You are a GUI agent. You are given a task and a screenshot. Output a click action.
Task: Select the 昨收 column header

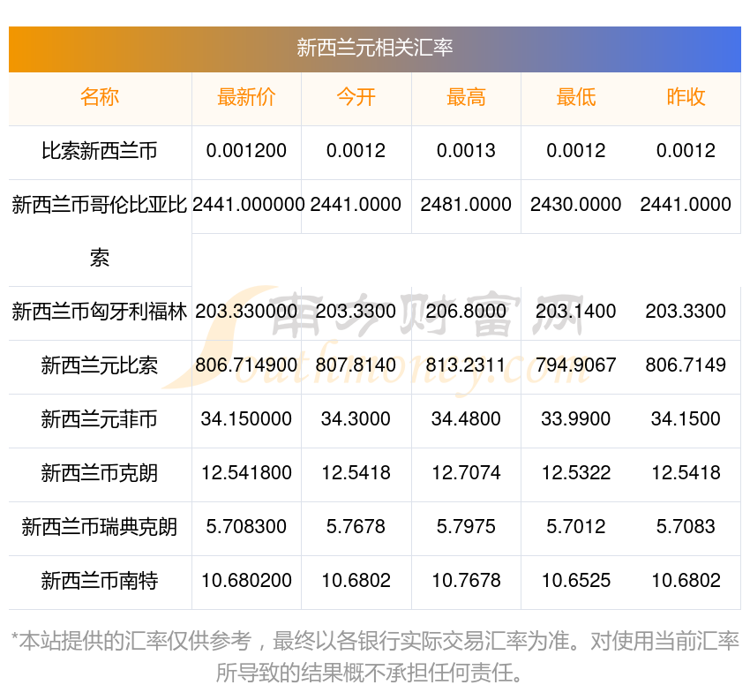tap(686, 97)
